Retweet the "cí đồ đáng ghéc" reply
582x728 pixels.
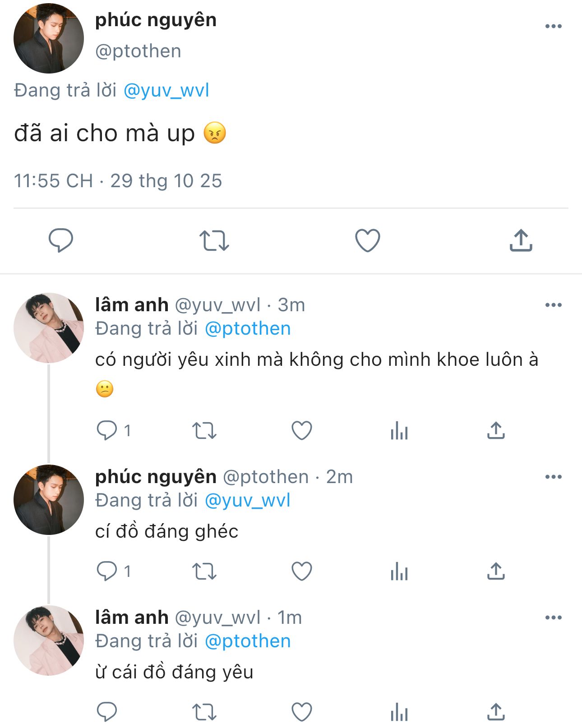tap(204, 571)
